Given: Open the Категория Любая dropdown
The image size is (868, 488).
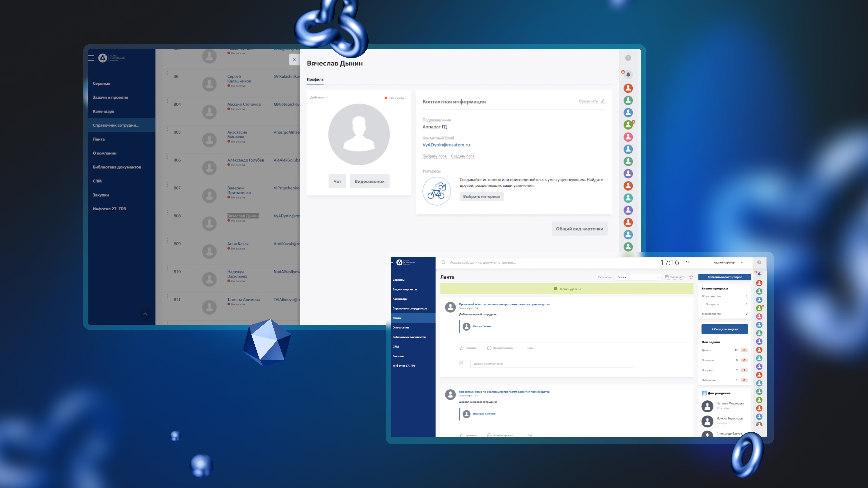Looking at the screenshot, I should (x=638, y=277).
